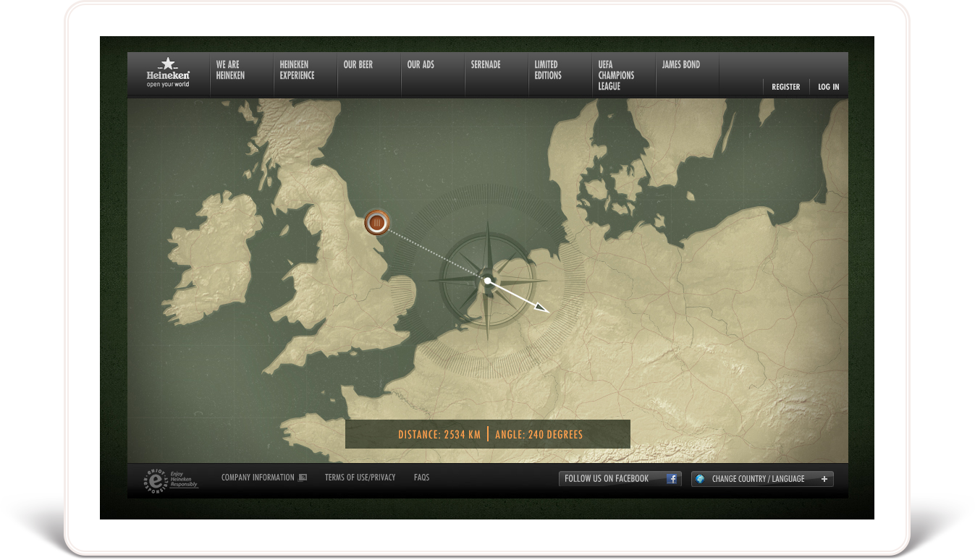Open the We Are Heineken menu
975x560 pixels.
[230, 69]
